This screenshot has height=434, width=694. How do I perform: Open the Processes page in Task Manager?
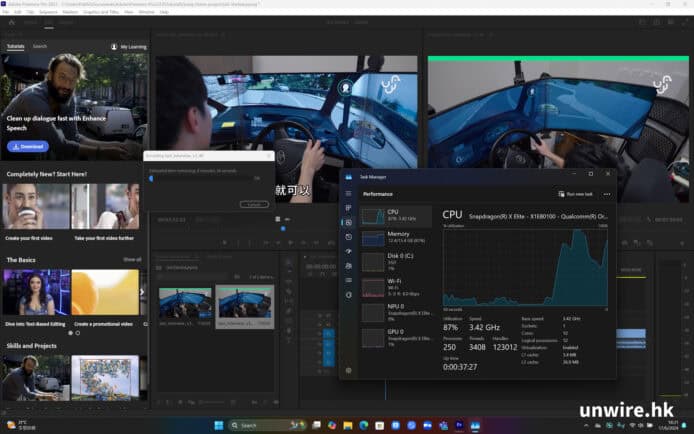(349, 207)
